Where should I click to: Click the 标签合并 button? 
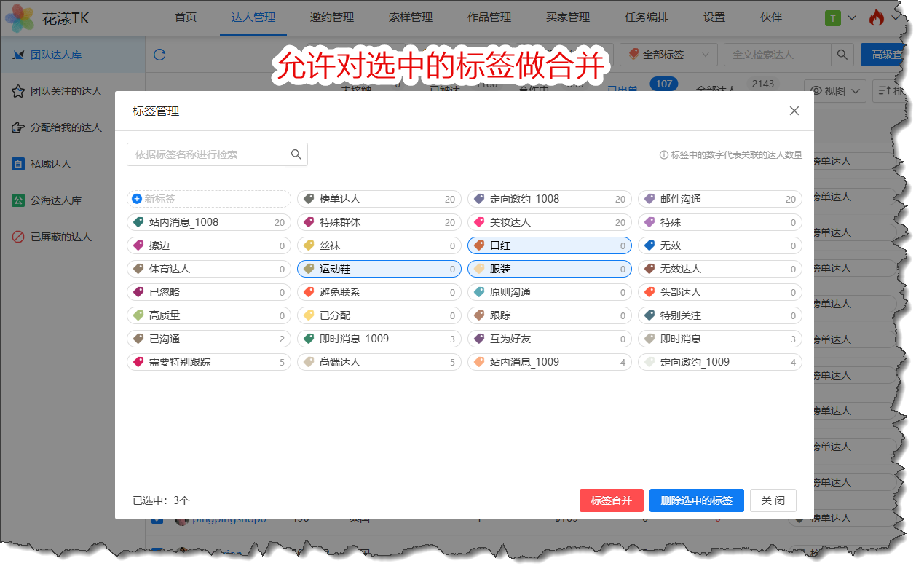(x=611, y=500)
